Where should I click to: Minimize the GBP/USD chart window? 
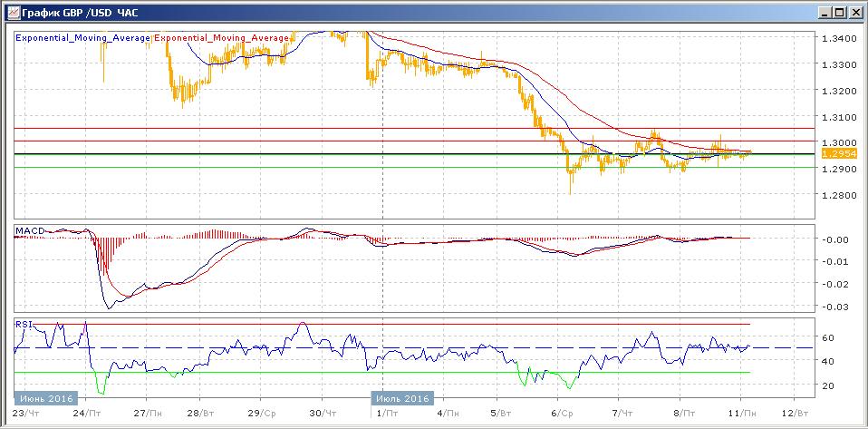822,13
